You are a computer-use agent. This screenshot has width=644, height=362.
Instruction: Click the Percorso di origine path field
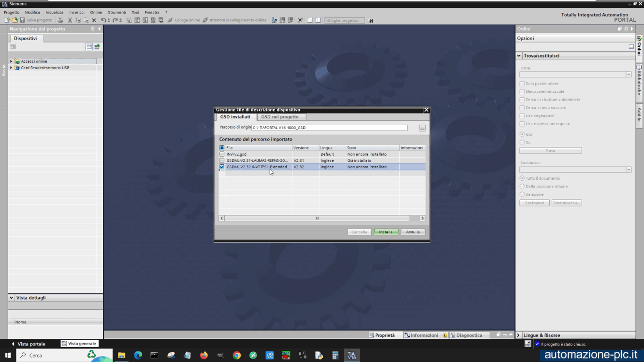(329, 128)
